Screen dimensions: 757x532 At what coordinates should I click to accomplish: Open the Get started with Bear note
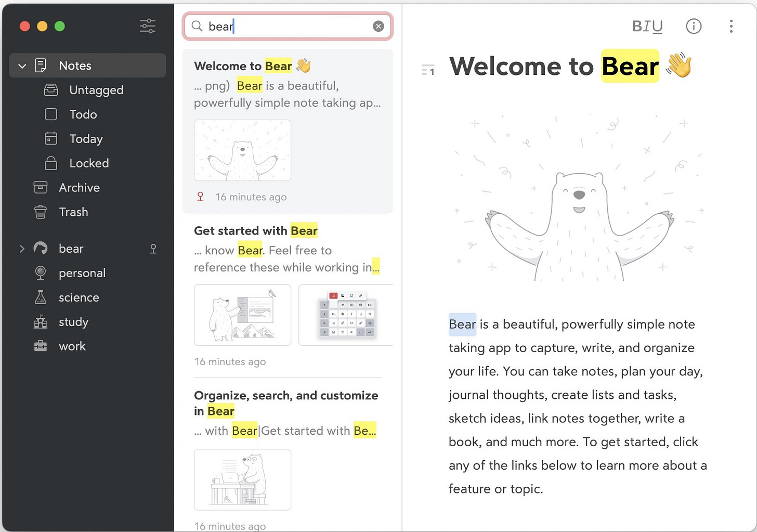tap(288, 295)
